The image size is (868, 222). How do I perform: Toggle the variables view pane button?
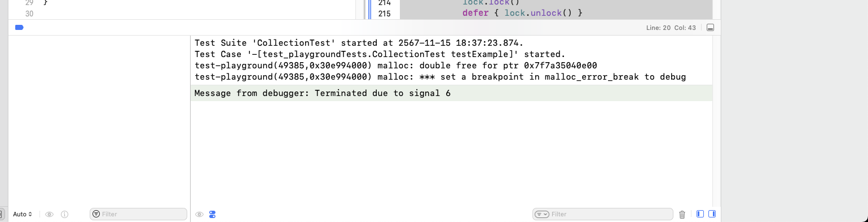click(x=700, y=214)
